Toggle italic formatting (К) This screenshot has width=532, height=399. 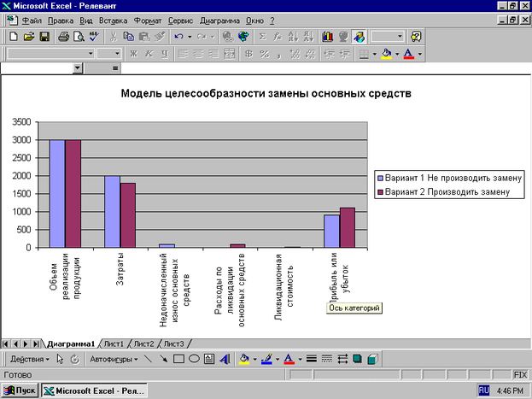[x=149, y=54]
